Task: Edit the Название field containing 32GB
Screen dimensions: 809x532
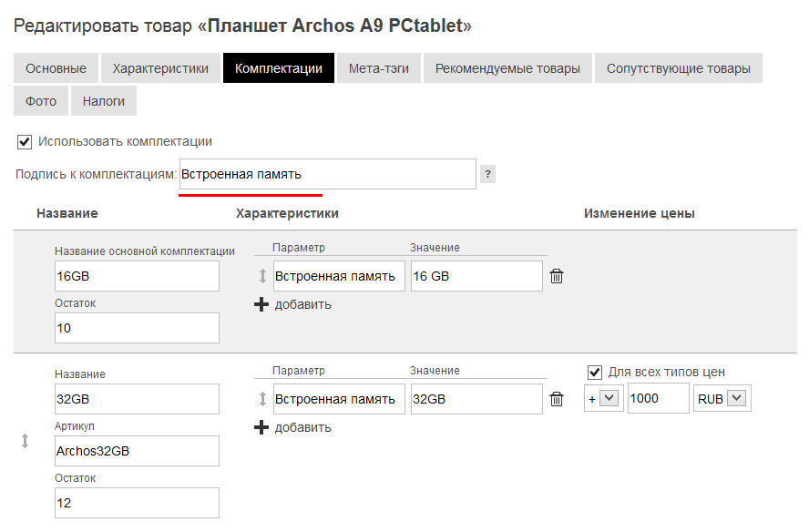Action: (137, 399)
